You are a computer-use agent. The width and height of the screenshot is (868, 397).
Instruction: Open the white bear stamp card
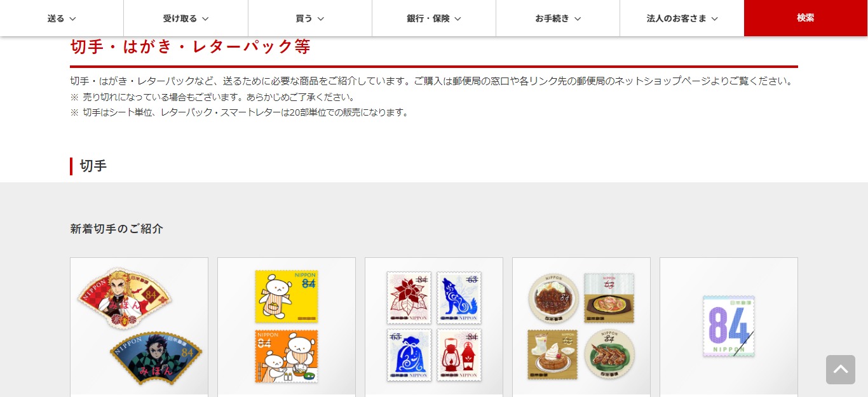[287, 327]
